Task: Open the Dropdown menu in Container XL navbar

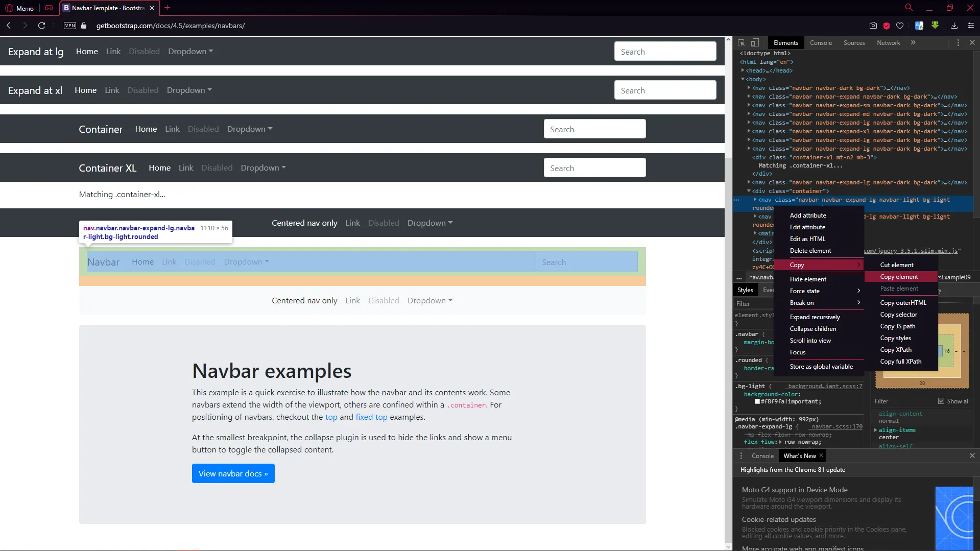Action: (x=263, y=168)
